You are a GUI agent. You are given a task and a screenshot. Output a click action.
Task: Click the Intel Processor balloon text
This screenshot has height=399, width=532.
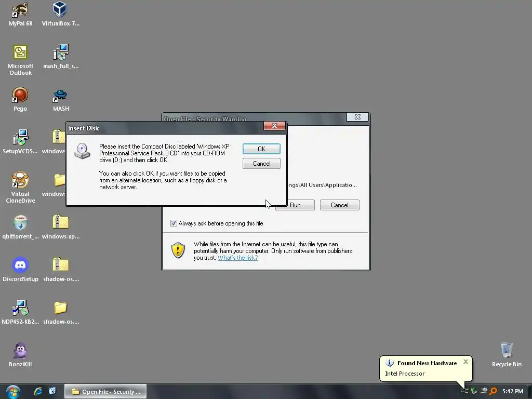(x=405, y=374)
